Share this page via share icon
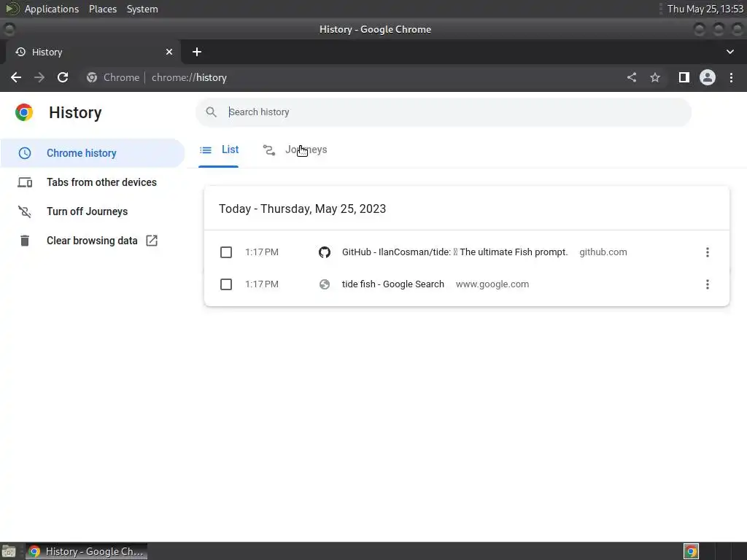 coord(632,77)
